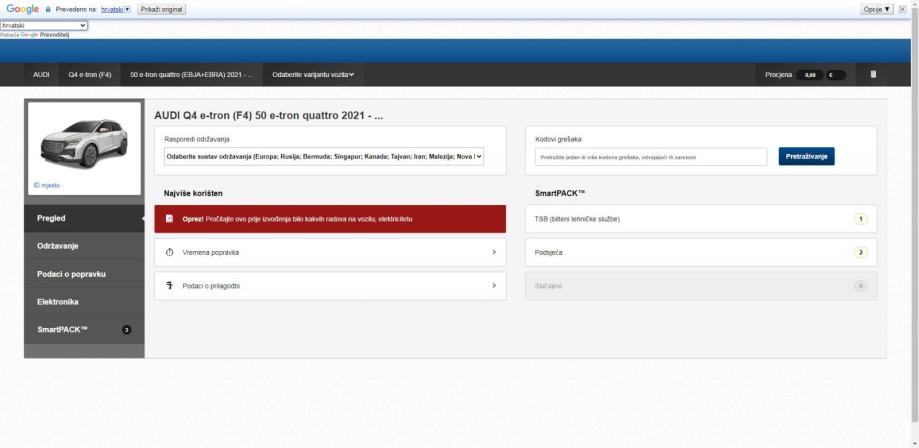
Task: Close the Google translate bar
Action: point(903,9)
